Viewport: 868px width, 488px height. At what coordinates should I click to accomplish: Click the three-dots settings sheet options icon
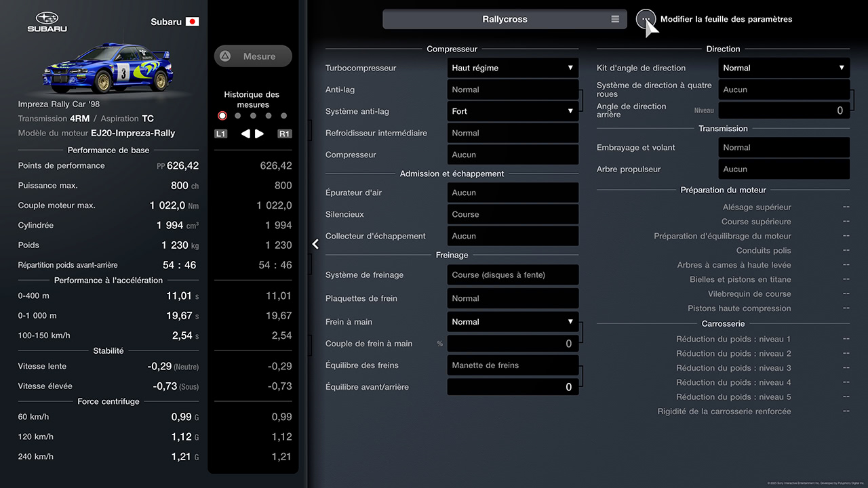(x=646, y=20)
